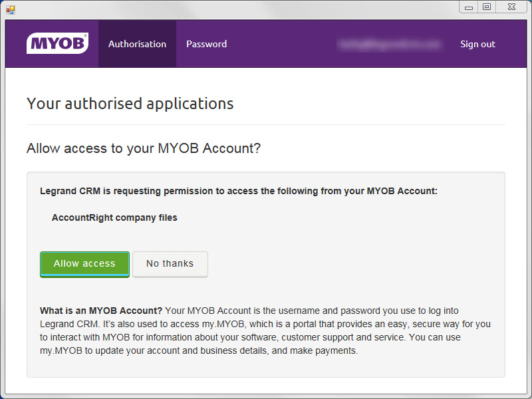The image size is (532, 399).
Task: Minimize the authorisation window
Action: [x=469, y=7]
